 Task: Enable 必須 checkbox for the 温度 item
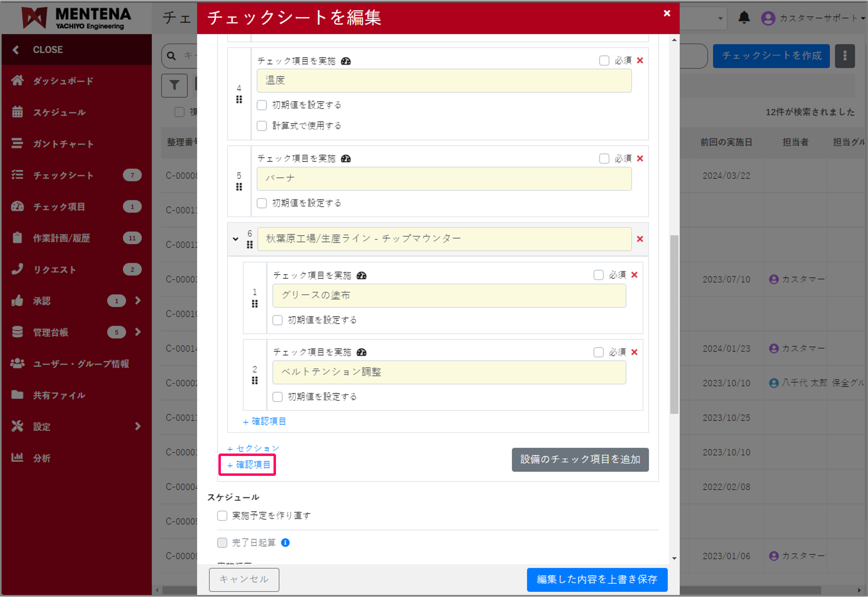pyautogui.click(x=604, y=60)
